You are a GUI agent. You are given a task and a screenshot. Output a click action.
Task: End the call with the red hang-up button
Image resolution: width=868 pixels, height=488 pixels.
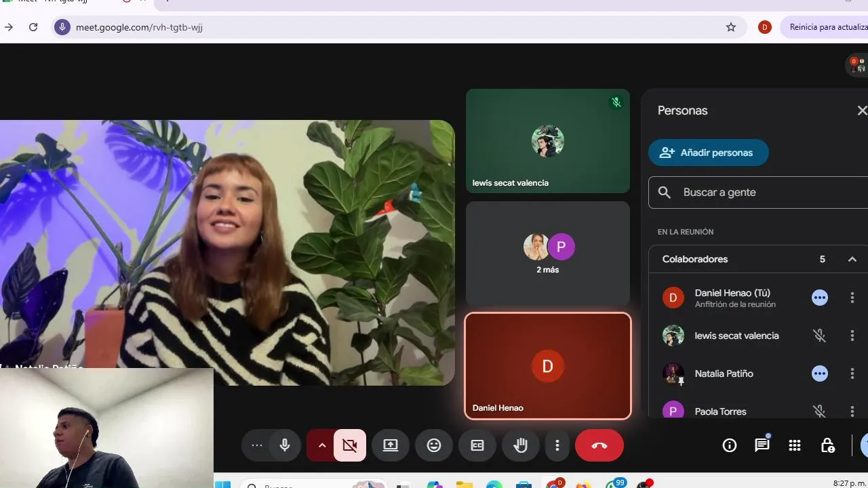point(599,445)
